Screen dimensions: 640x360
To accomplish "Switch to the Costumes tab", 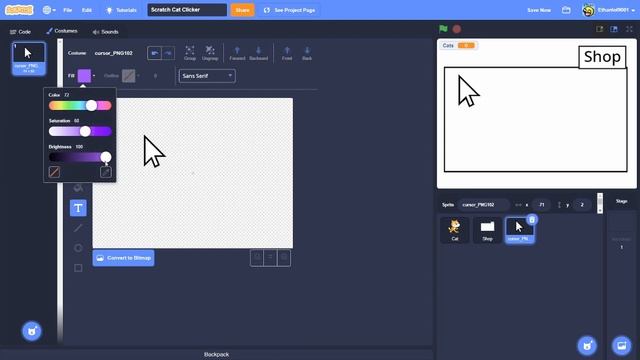I will 62,31.
